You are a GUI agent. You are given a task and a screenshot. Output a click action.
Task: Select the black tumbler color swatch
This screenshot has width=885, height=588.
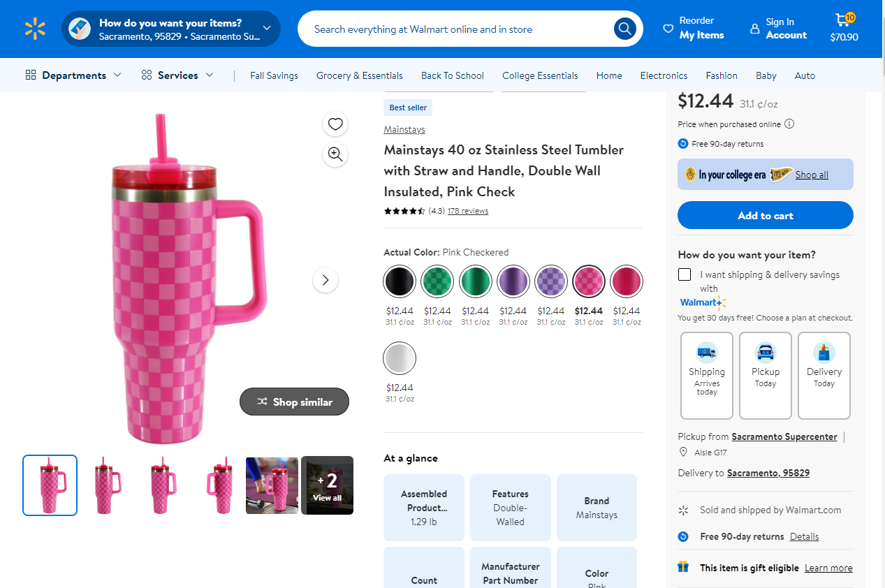click(400, 281)
